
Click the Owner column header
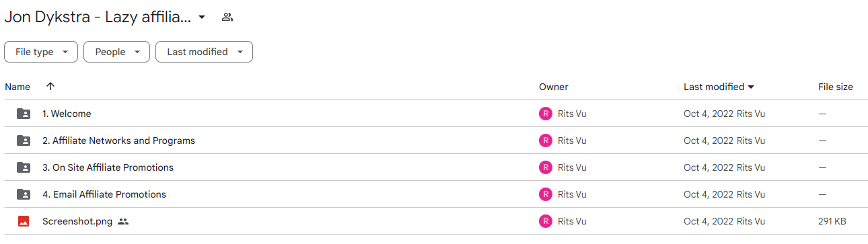(x=554, y=87)
